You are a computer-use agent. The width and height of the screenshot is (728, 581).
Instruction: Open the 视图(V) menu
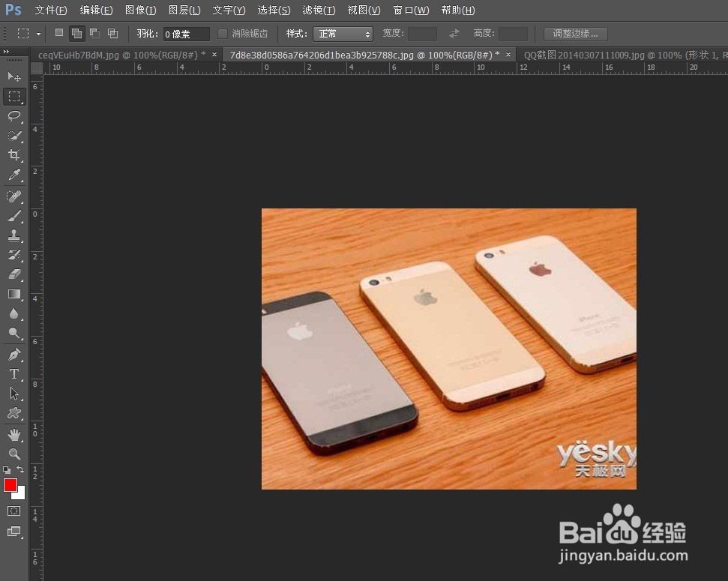[364, 10]
